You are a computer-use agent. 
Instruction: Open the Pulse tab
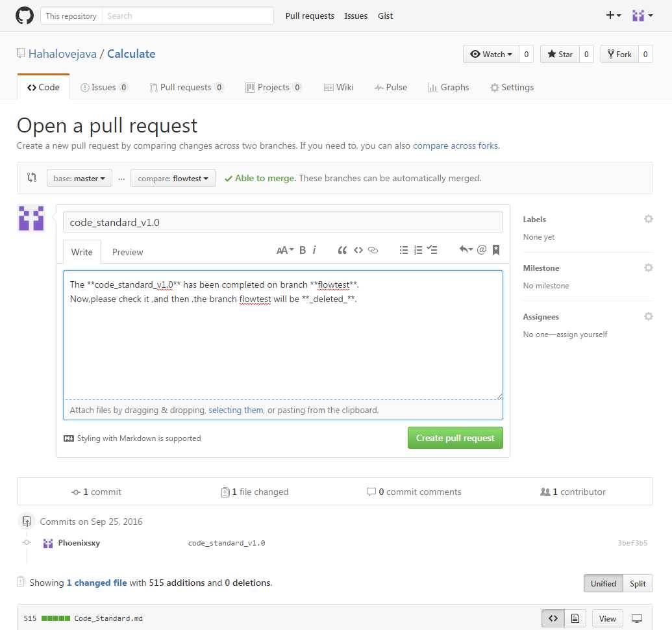pyautogui.click(x=390, y=88)
